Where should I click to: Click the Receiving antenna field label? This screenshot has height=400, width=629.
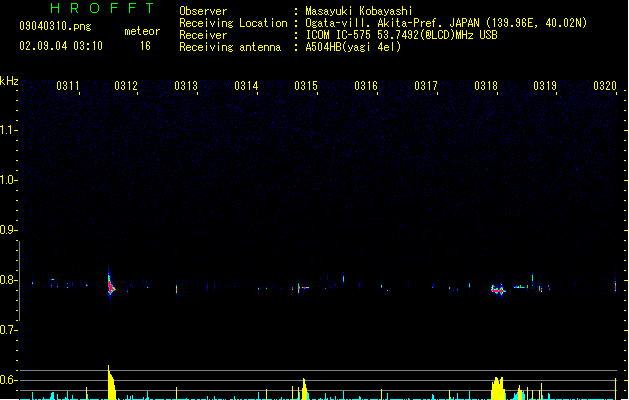230,47
